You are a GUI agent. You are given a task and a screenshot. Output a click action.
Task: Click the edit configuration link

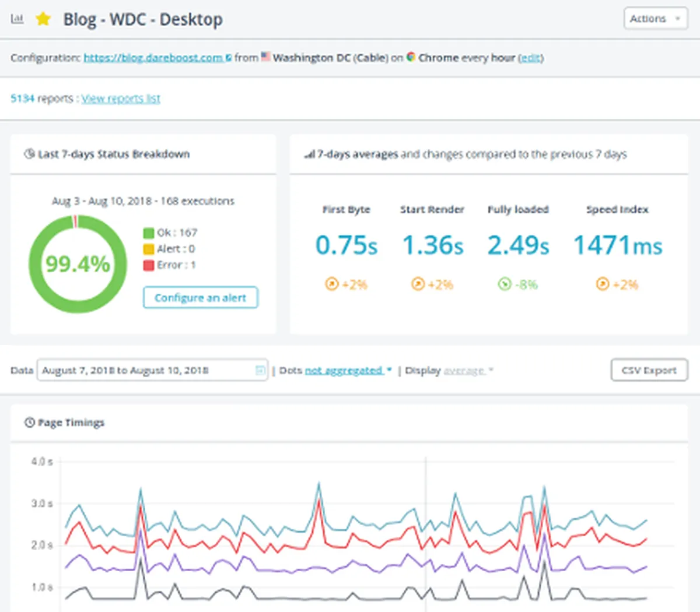point(531,58)
